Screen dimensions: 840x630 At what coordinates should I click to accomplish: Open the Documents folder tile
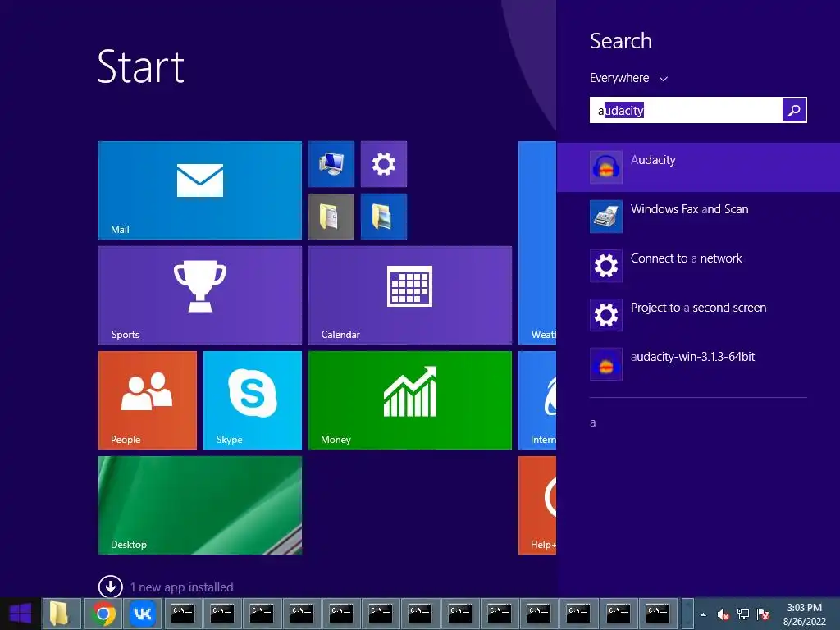331,217
